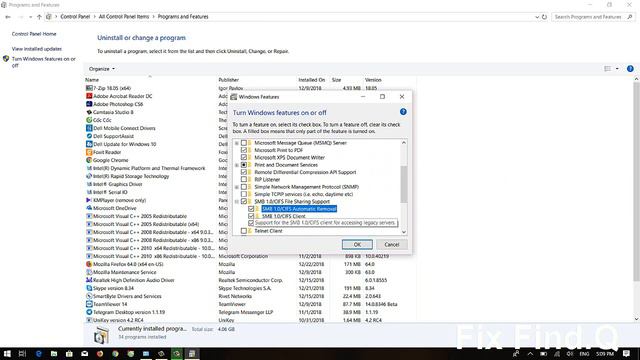Image resolution: width=640 pixels, height=360 pixels.
Task: Open File Explorer from the taskbar
Action: coord(54,353)
